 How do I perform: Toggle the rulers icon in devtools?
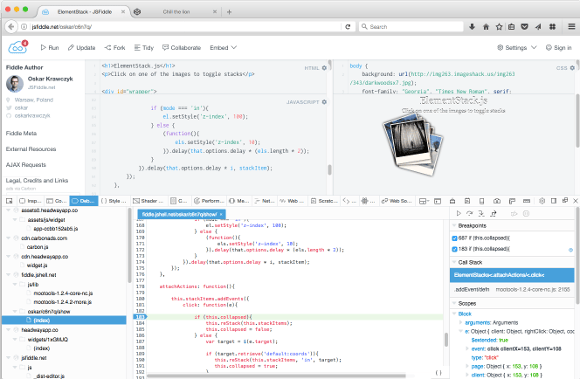click(x=526, y=201)
